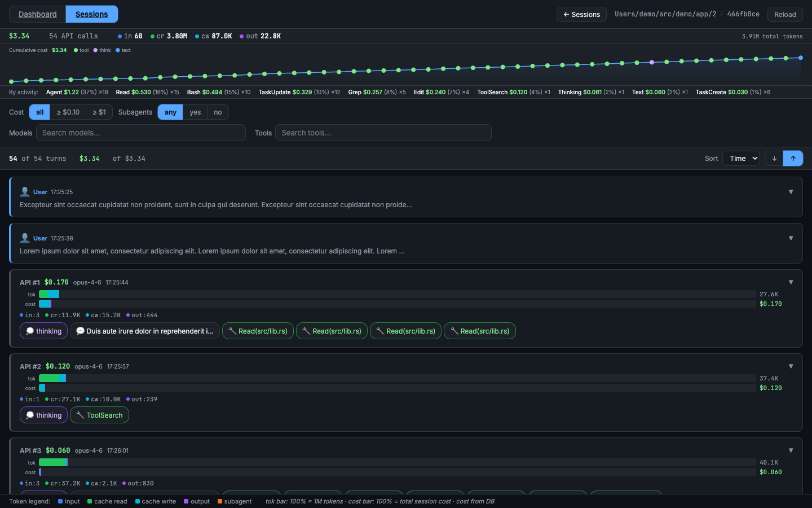Focus the Search tools field
This screenshot has height=508, width=812.
click(383, 133)
